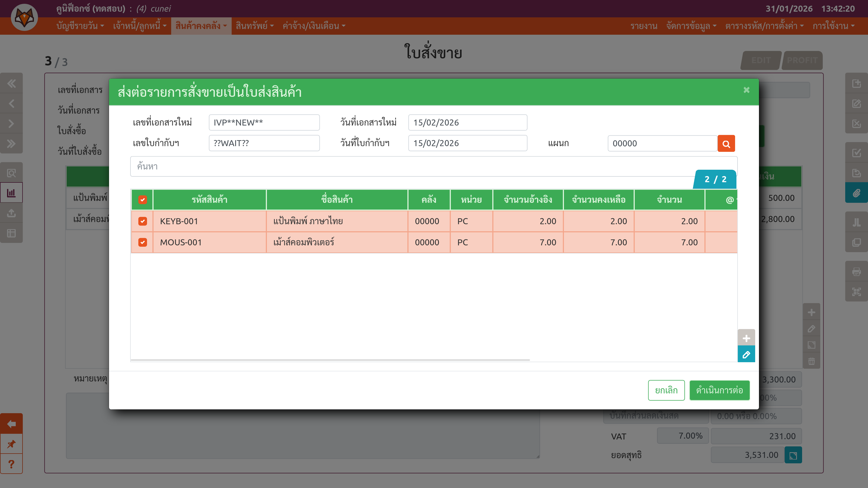This screenshot has height=488, width=868.
Task: Click the printer icon on right sidebar
Action: coord(856,271)
